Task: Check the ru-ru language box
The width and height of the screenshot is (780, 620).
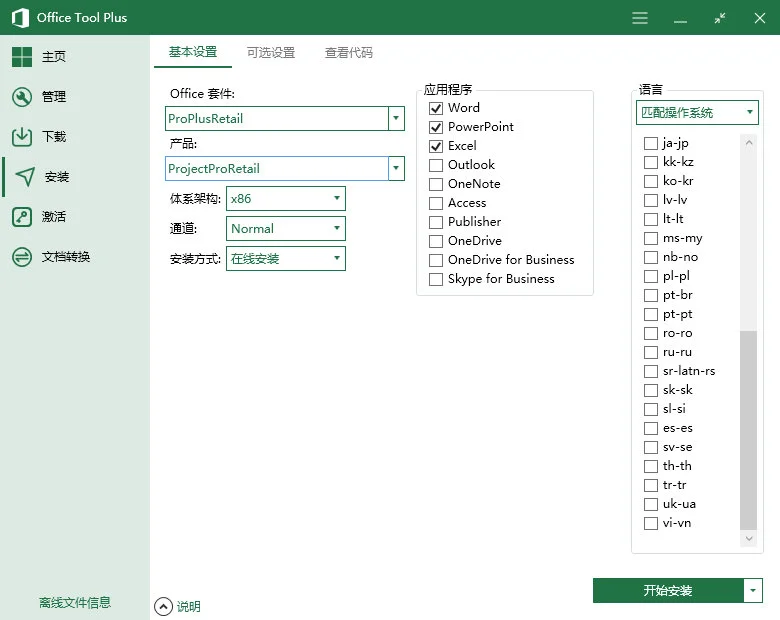Action: click(651, 352)
